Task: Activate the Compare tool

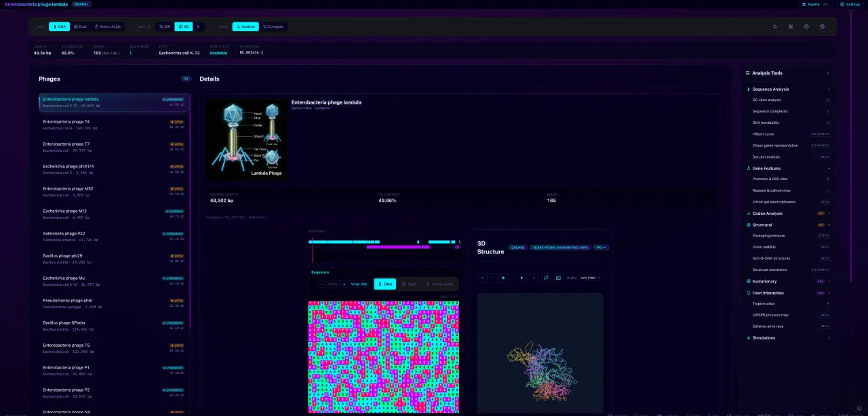Action: [273, 26]
